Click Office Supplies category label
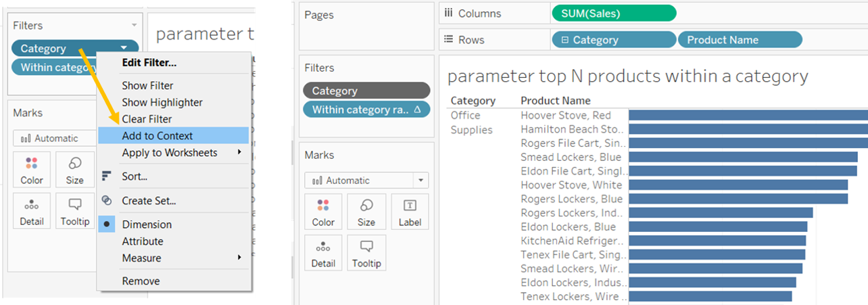 (x=472, y=122)
